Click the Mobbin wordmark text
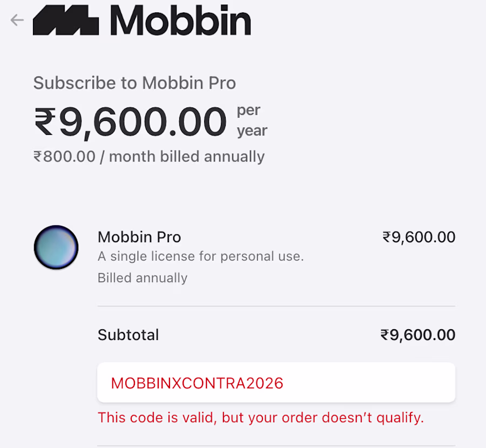Screen dimensions: 486x448 coord(180,21)
